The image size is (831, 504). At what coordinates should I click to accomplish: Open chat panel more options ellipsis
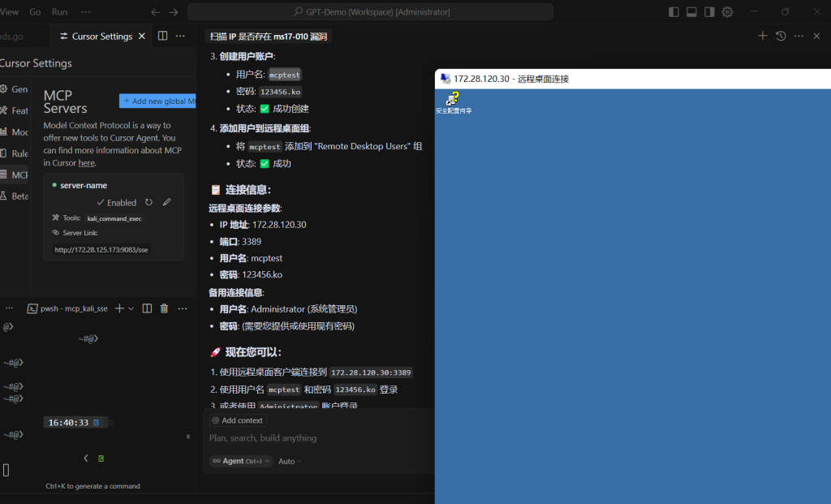[x=799, y=36]
